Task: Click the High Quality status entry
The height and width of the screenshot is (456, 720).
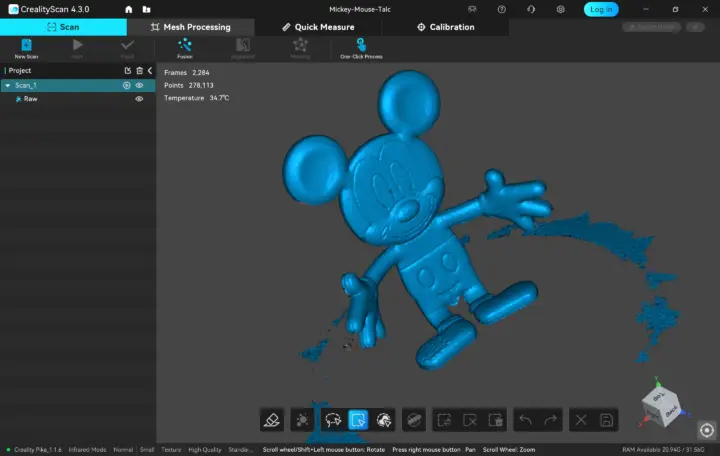Action: (205, 450)
